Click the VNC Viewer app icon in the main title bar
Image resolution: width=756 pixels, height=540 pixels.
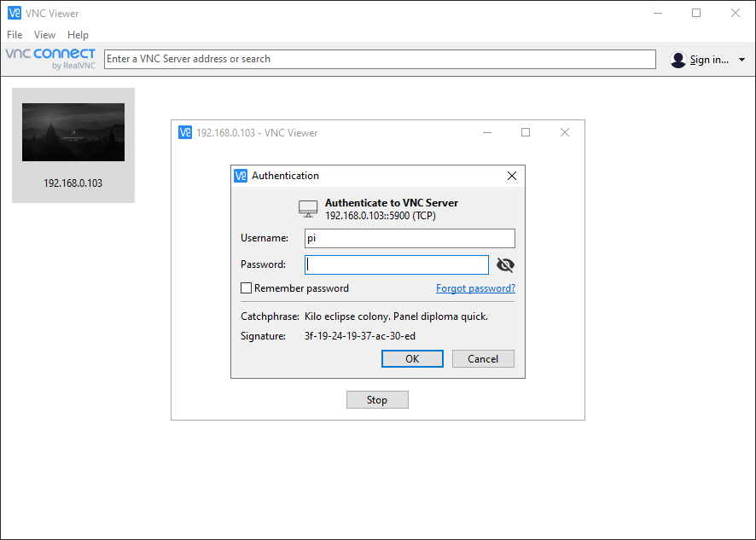coord(15,13)
